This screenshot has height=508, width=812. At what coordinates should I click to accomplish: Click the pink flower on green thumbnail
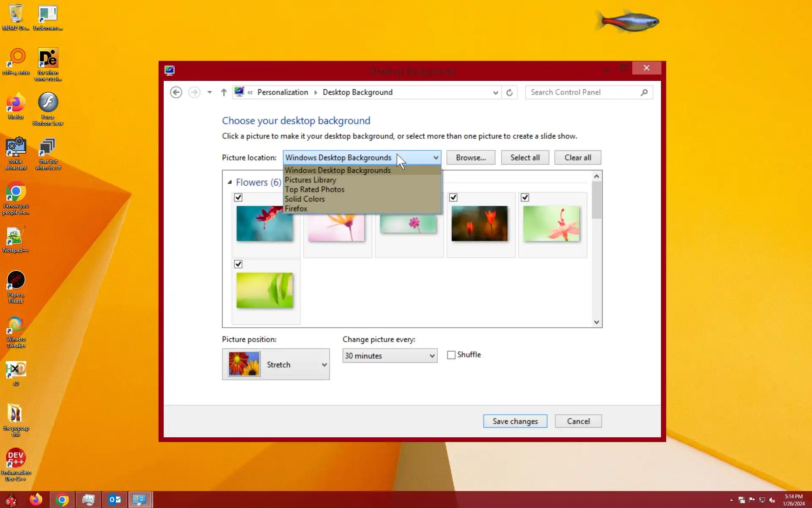pos(551,224)
